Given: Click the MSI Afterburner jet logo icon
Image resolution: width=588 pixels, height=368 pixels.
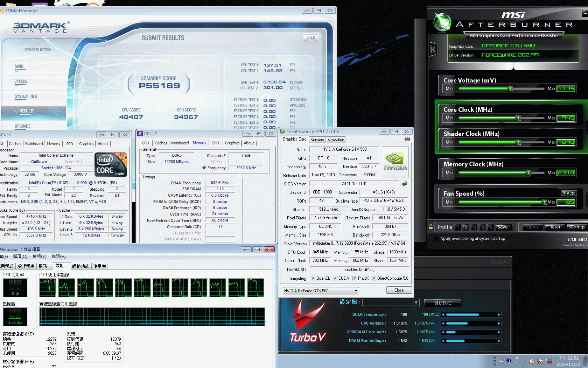Looking at the screenshot, I should click(442, 22).
